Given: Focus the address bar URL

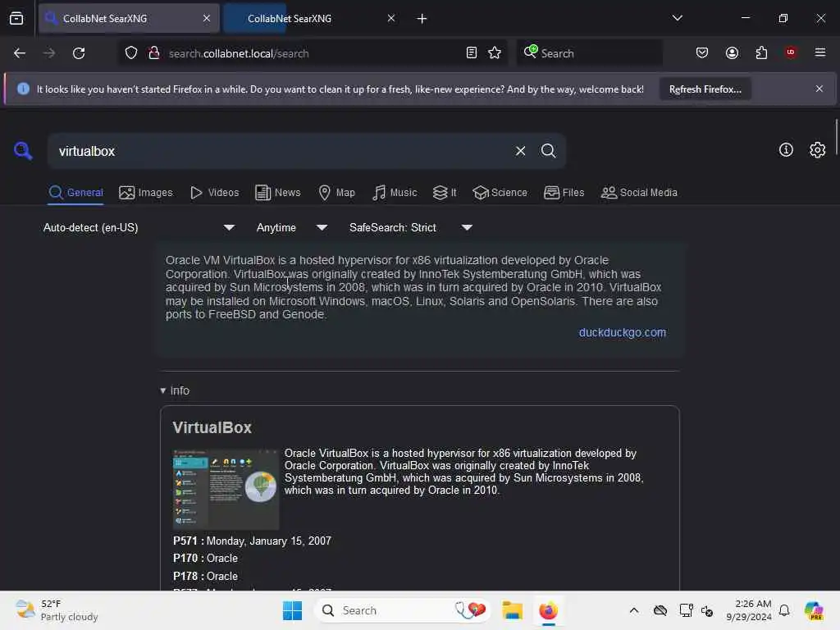Looking at the screenshot, I should tap(311, 53).
